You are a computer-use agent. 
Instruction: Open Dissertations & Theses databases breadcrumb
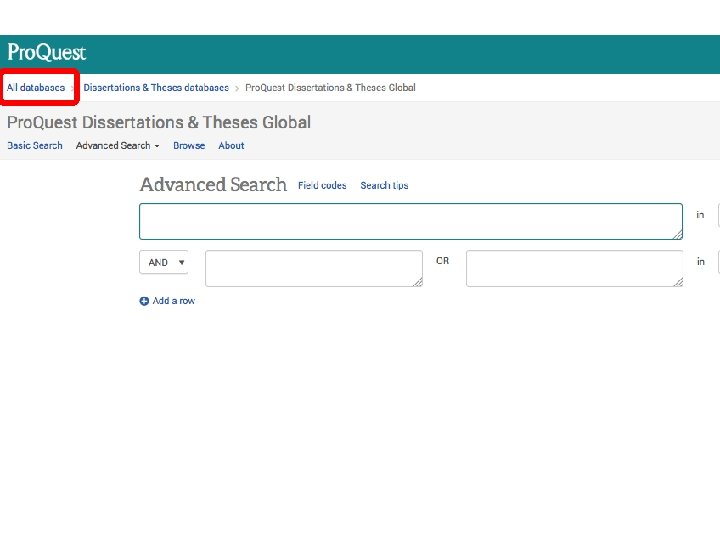156,87
